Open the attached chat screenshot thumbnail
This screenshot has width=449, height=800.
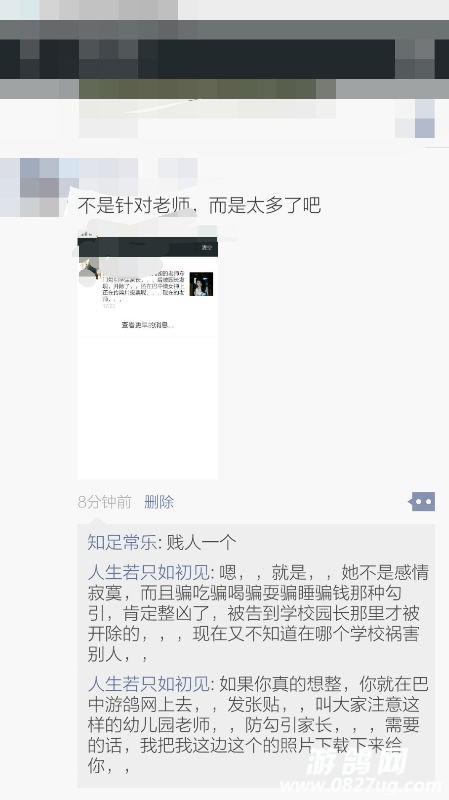coord(147,357)
